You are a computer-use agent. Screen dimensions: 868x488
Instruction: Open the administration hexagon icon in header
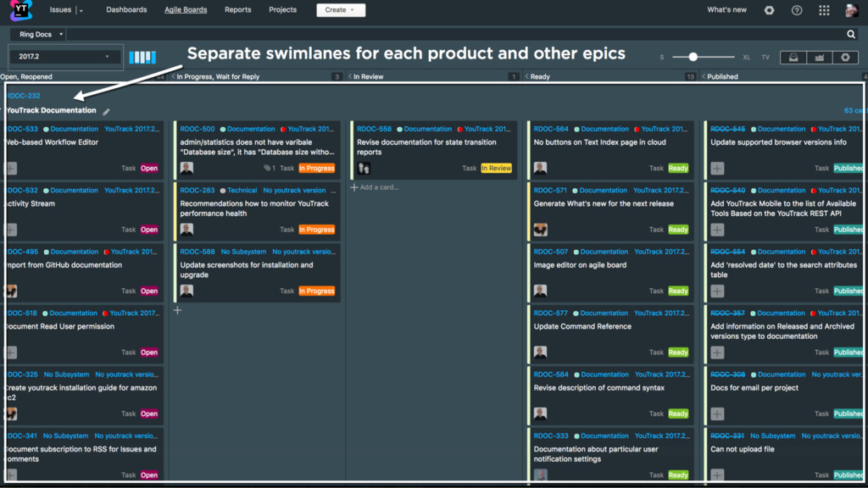(769, 10)
